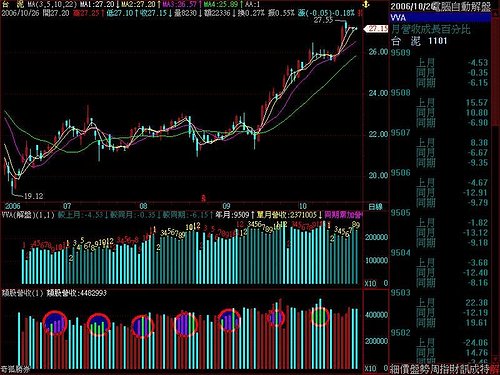The height and width of the screenshot is (375, 500).
Task: Select the 9503 month entry in the side panel
Action: coord(400,293)
